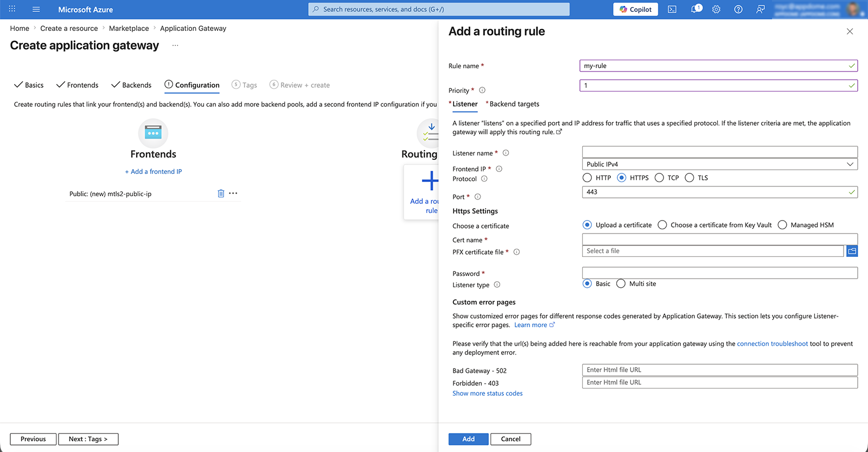Browse for a PFX file with folder icon
Viewport: 868px width, 452px height.
coord(852,251)
